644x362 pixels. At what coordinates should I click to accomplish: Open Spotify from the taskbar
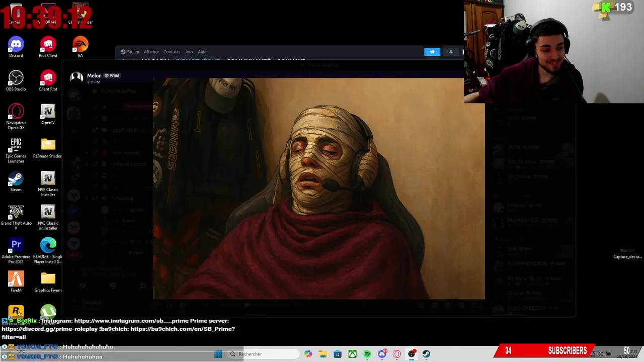tap(367, 354)
